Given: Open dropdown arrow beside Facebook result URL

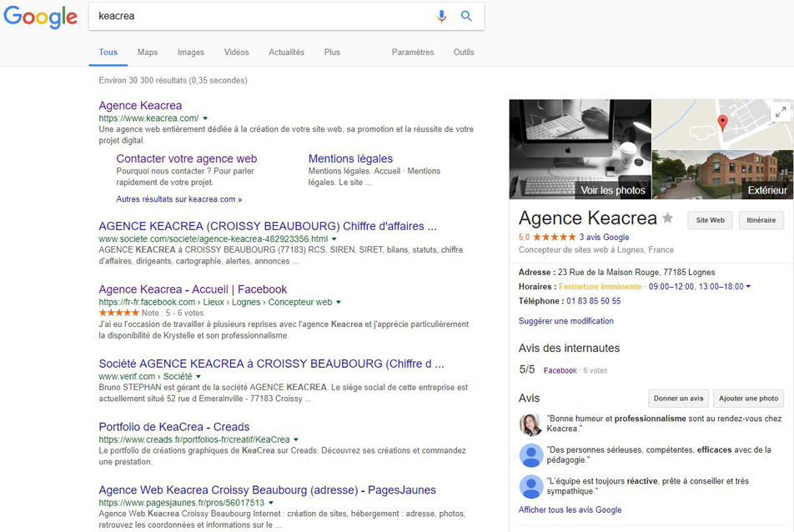Looking at the screenshot, I should pyautogui.click(x=339, y=302).
